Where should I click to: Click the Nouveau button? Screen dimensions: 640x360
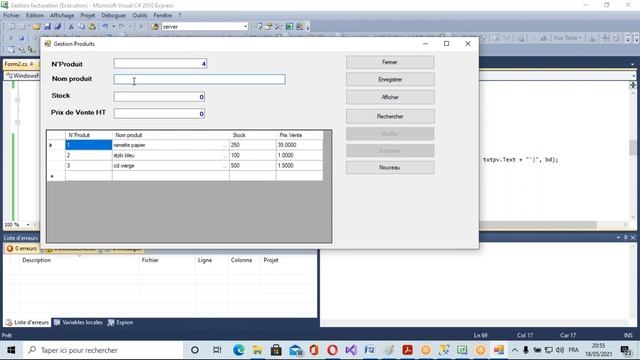coord(390,167)
